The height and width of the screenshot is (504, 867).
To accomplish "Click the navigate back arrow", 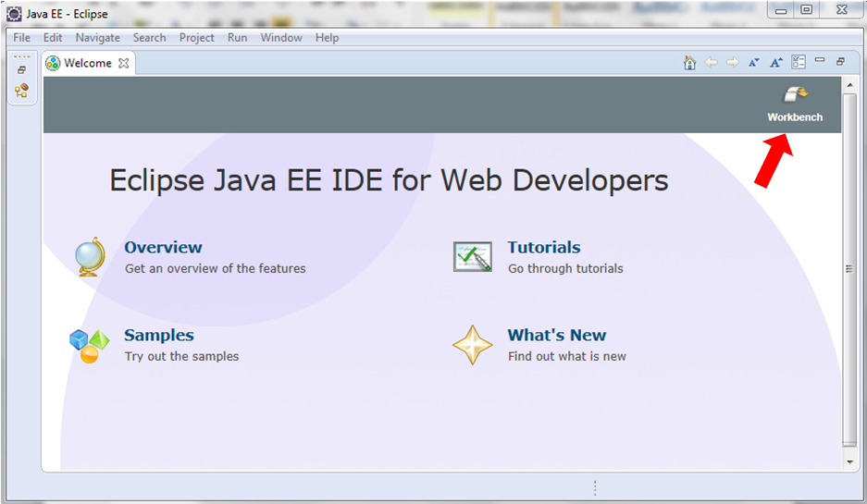I will coord(711,63).
